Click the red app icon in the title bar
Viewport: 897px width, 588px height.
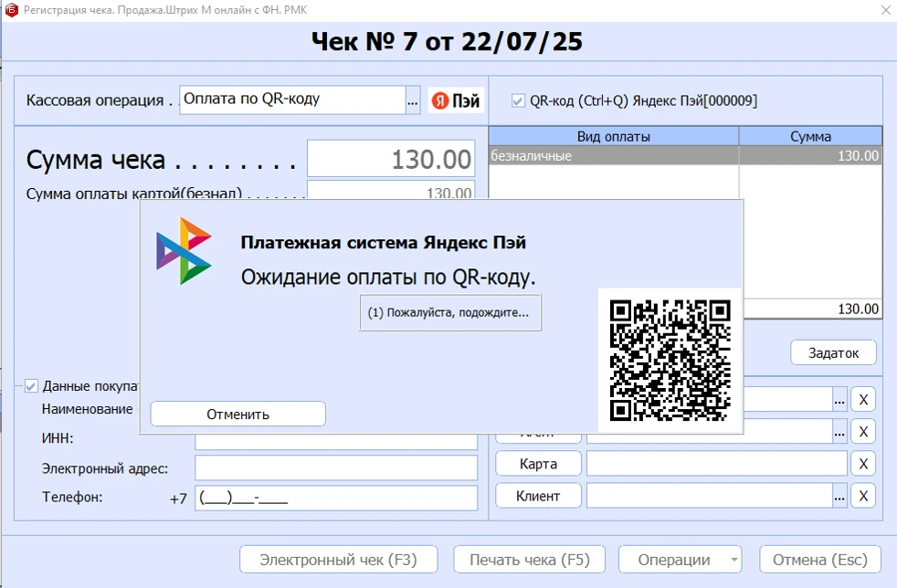[x=11, y=10]
